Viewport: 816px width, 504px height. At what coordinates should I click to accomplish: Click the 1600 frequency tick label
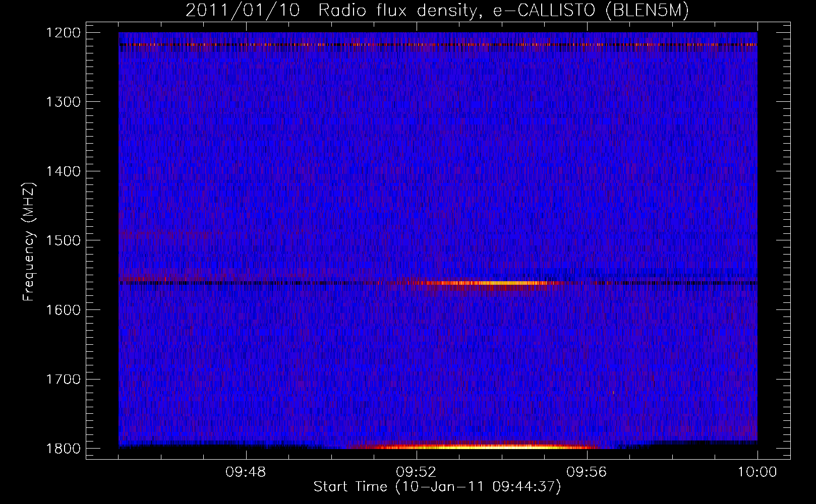tap(64, 310)
